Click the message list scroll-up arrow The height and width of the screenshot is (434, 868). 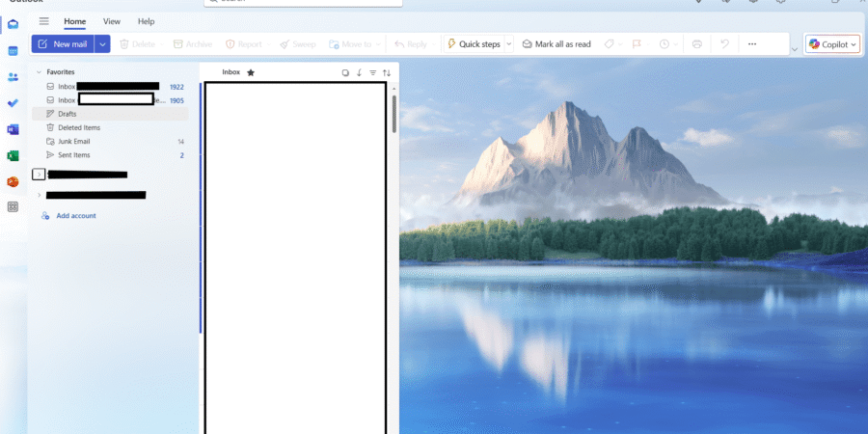pyautogui.click(x=394, y=89)
